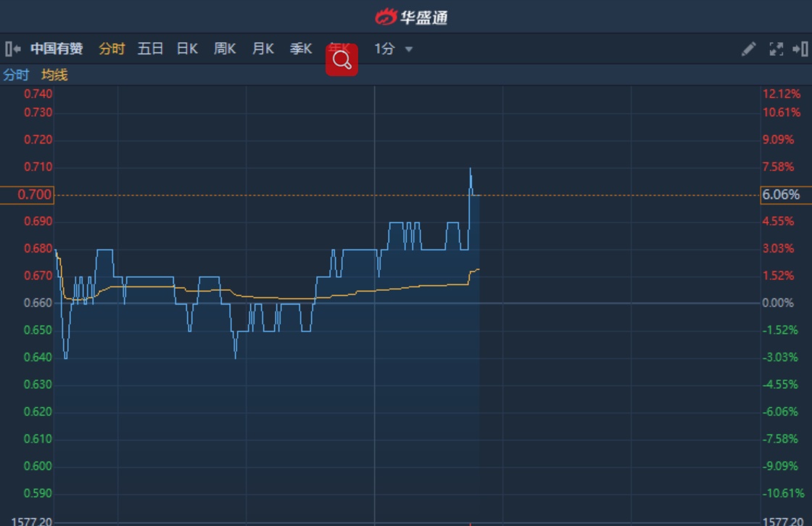812x526 pixels.
Task: Click the 0.640 price axis label
Action: pyautogui.click(x=38, y=357)
